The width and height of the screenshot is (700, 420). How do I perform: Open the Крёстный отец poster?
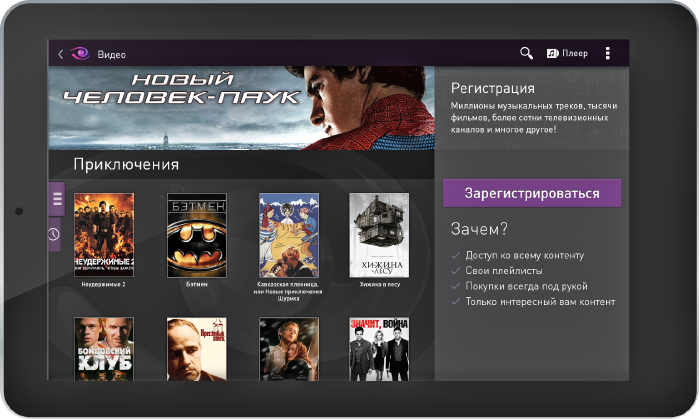point(197,349)
